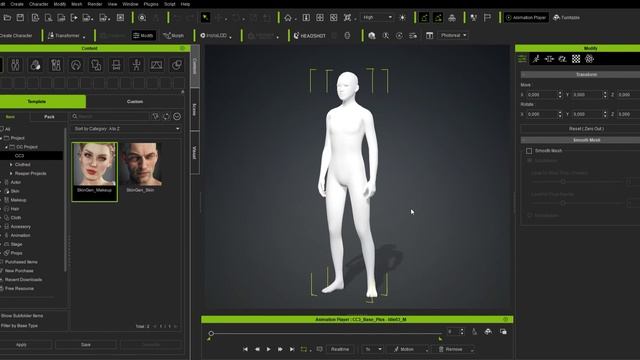Collapse the CC Project tree folder
This screenshot has width=640, height=360.
click(x=6, y=147)
